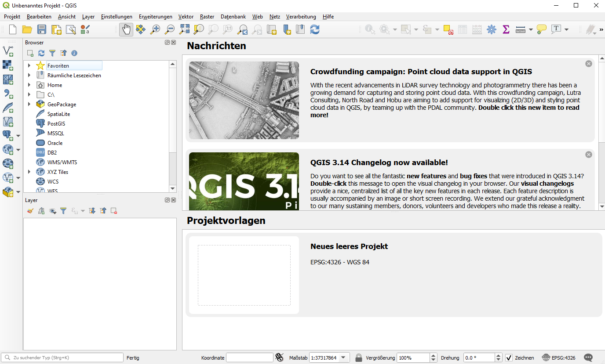Toggle the scale lock padlock icon
Viewport: 605px width, 364px height.
coord(359,357)
